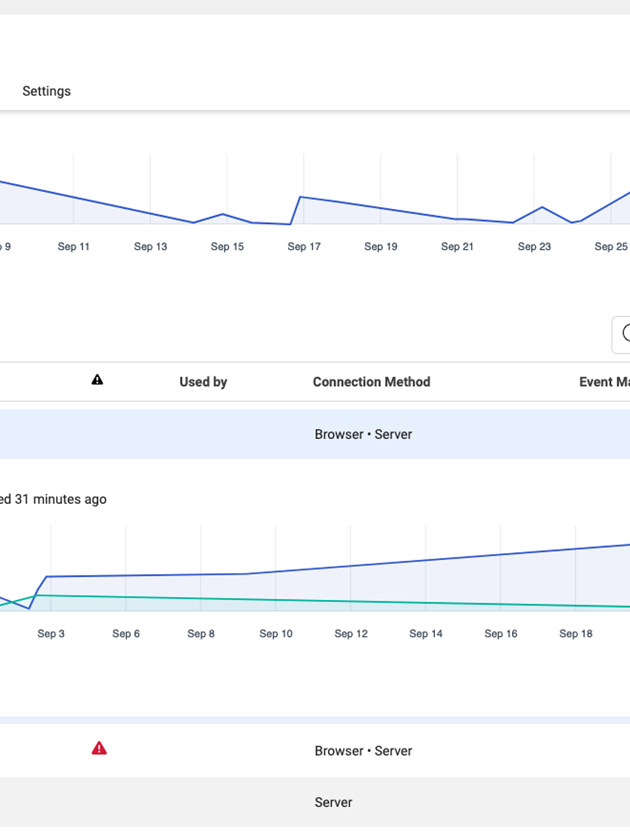The width and height of the screenshot is (630, 840).
Task: Click the Sep 10 label on lower chart axis
Action: (x=276, y=633)
